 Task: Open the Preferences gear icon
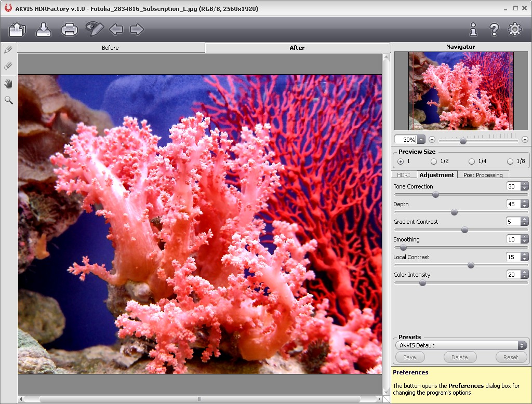click(514, 30)
